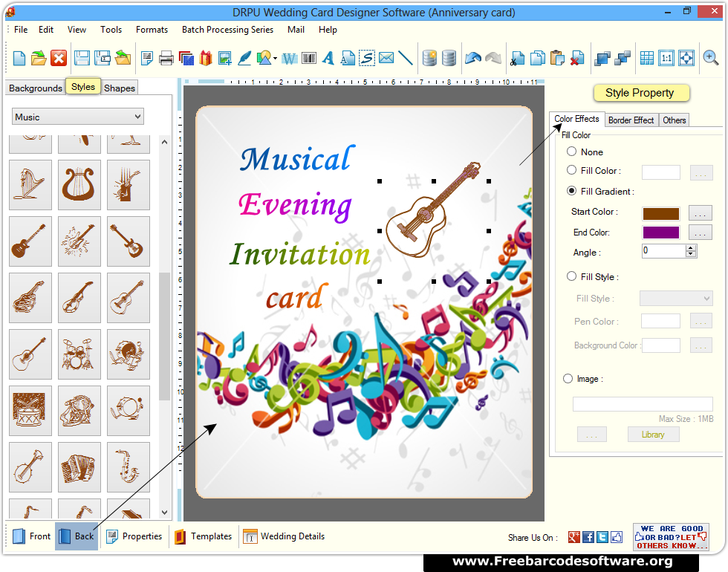Click the gift box icon in toolbar
The height and width of the screenshot is (572, 728).
[206, 58]
